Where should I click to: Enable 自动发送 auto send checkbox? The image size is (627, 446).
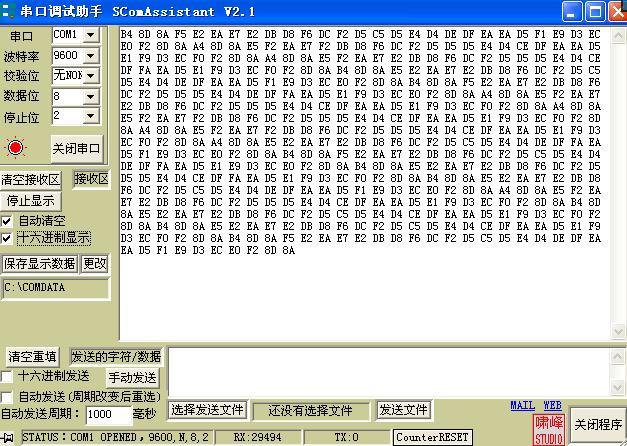(6, 397)
